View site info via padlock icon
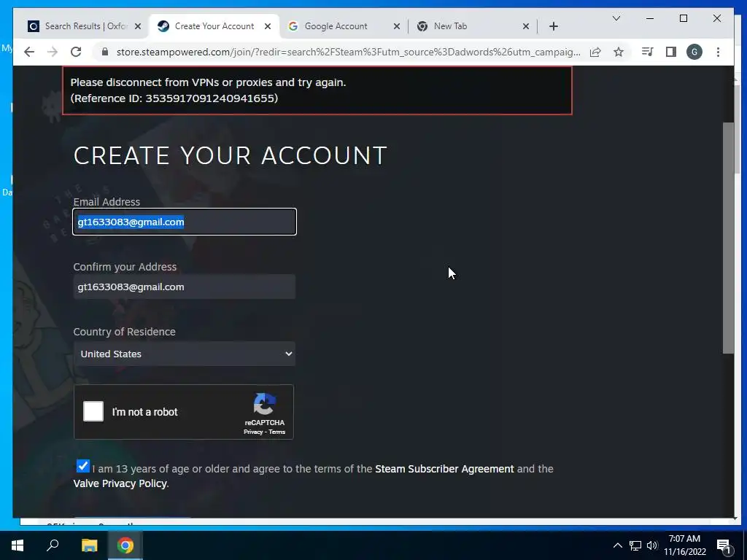Screen dimensions: 747x560 tap(105, 52)
